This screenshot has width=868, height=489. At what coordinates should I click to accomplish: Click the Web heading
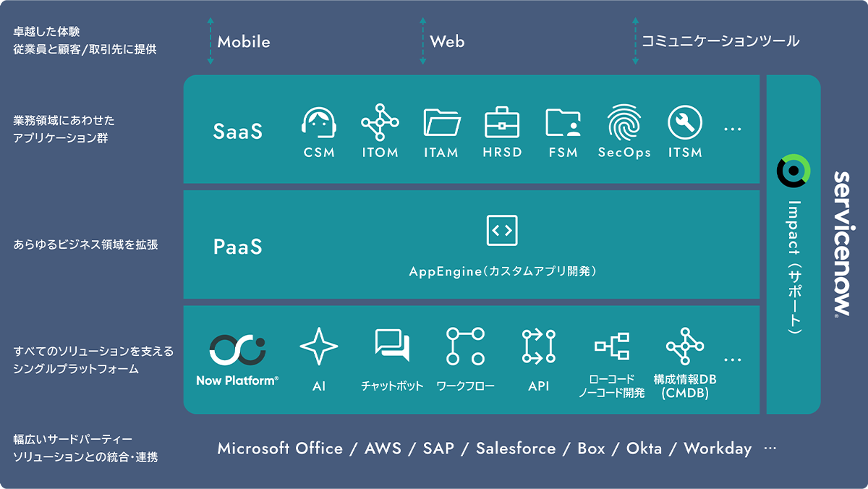point(447,41)
